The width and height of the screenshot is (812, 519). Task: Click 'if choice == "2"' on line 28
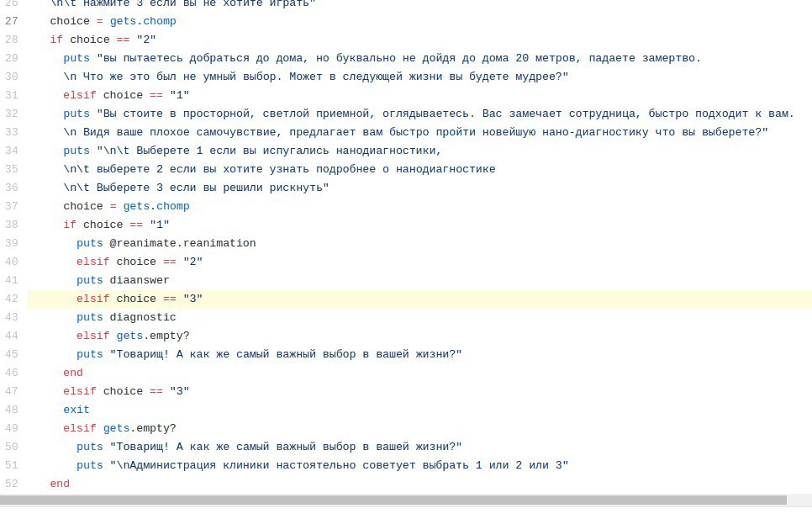click(x=103, y=40)
